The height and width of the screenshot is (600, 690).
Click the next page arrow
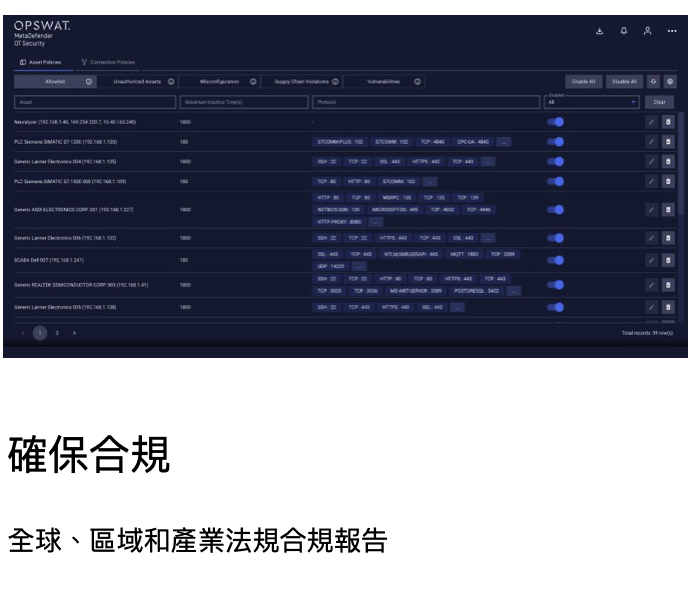coord(74,333)
